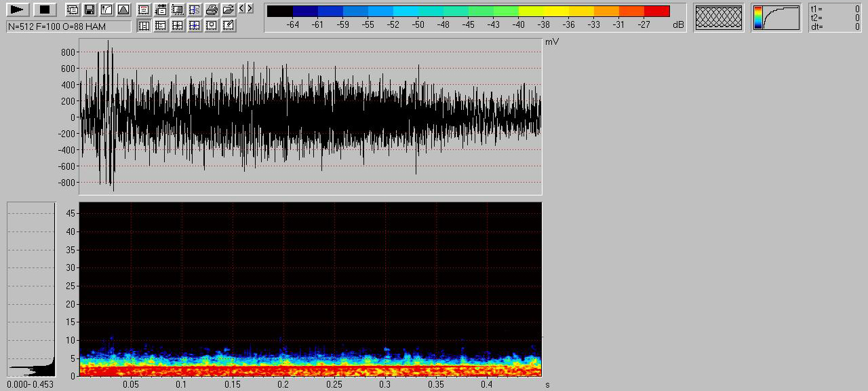
Task: Click the left arrow navigation button
Action: pyautogui.click(x=242, y=8)
